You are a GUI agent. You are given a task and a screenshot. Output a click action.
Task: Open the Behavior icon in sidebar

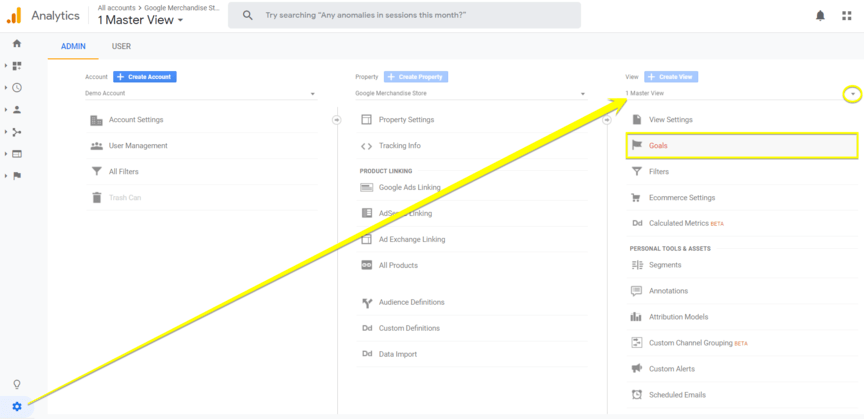[x=17, y=154]
